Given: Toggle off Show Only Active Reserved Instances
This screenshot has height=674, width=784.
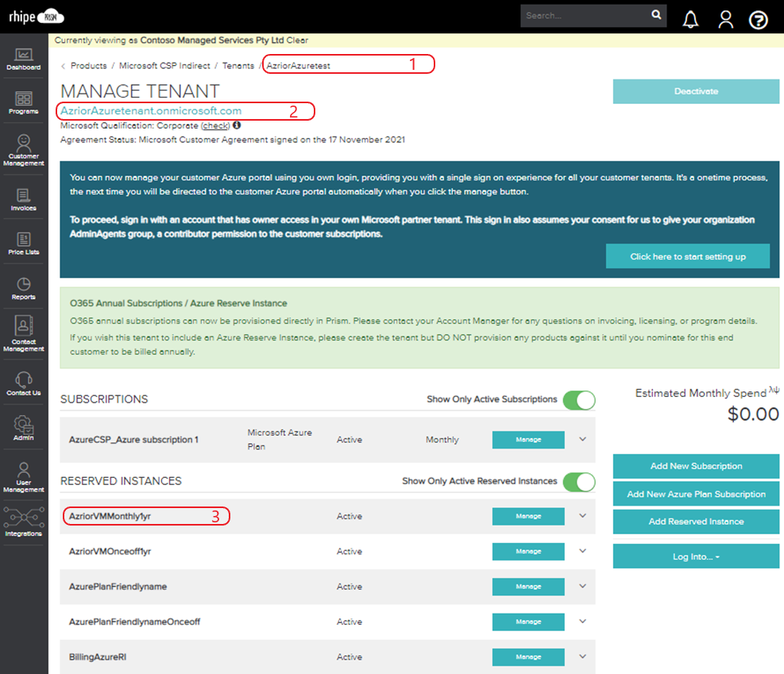Looking at the screenshot, I should point(579,482).
